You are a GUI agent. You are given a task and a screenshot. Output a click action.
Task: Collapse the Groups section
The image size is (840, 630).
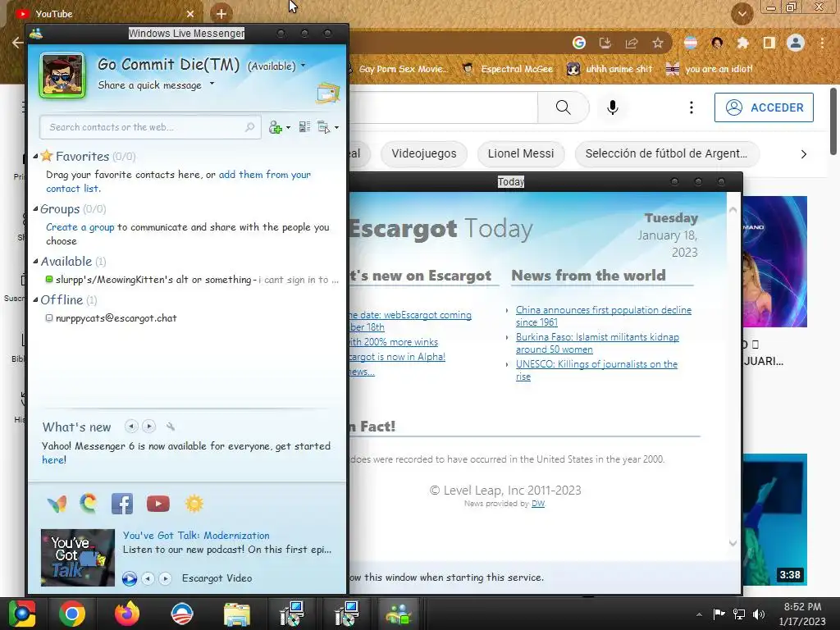[x=35, y=209]
